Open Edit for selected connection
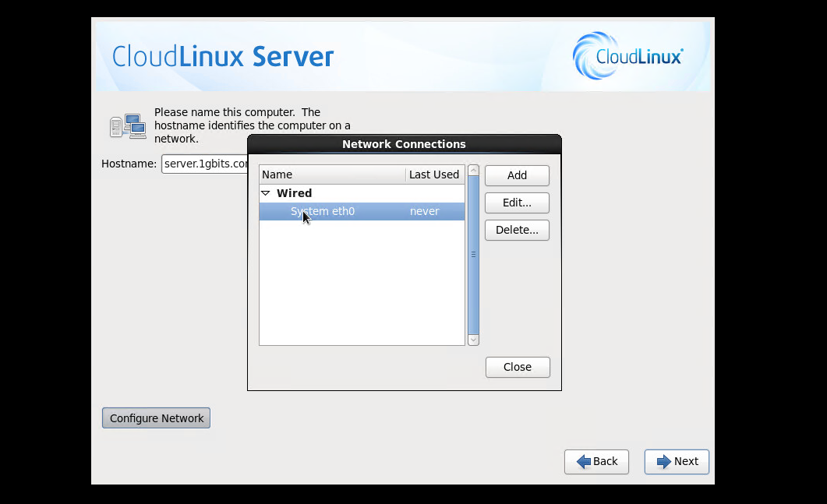827x504 pixels. (x=517, y=203)
